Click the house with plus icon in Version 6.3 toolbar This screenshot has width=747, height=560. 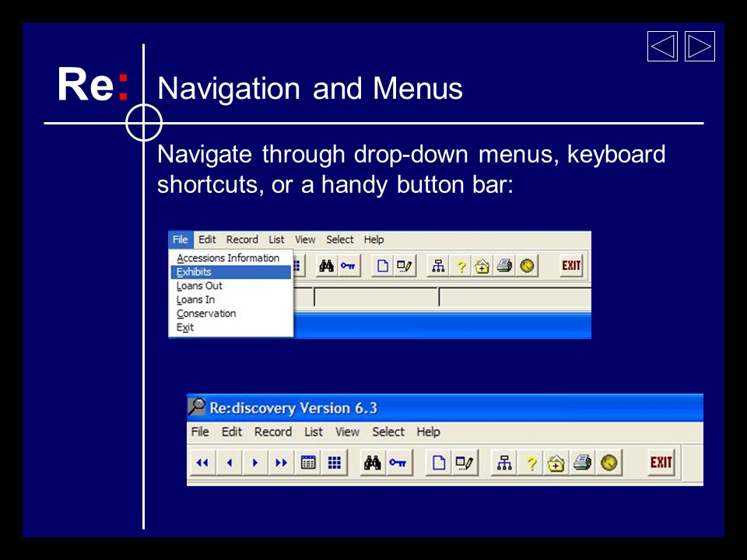pyautogui.click(x=556, y=462)
